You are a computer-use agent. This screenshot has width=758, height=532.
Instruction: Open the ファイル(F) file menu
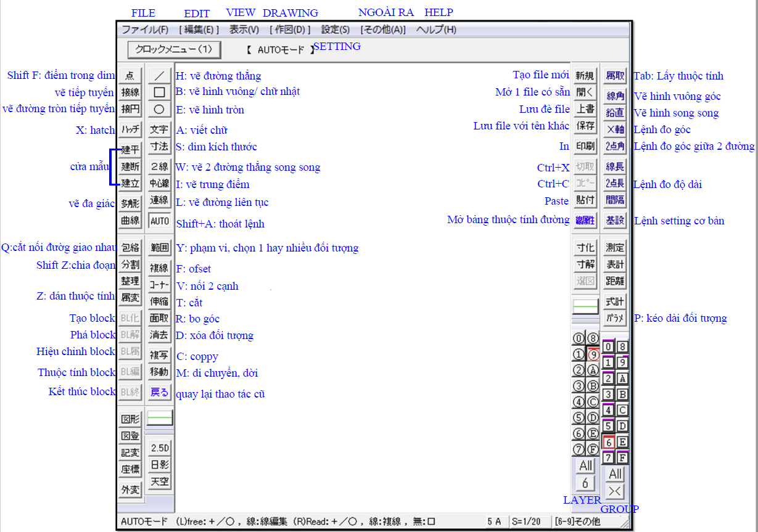coord(145,30)
